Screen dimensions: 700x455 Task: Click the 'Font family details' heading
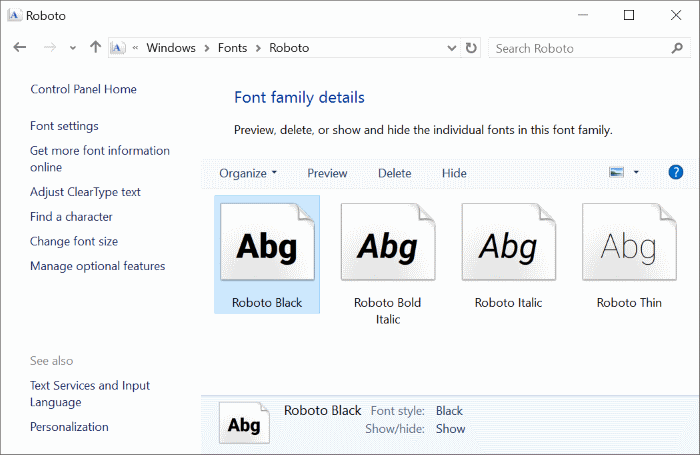300,97
